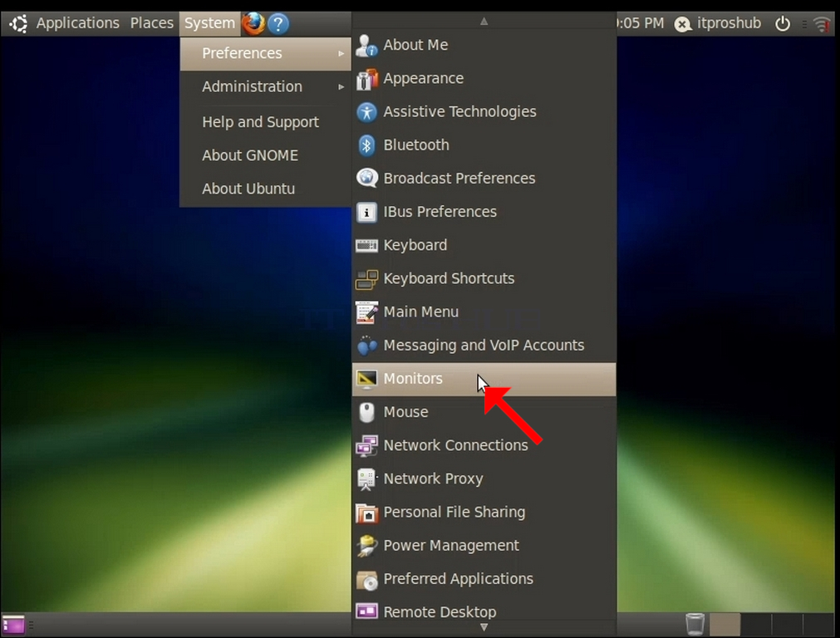Click the itproshub user status button
The image size is (840, 638).
tap(718, 23)
